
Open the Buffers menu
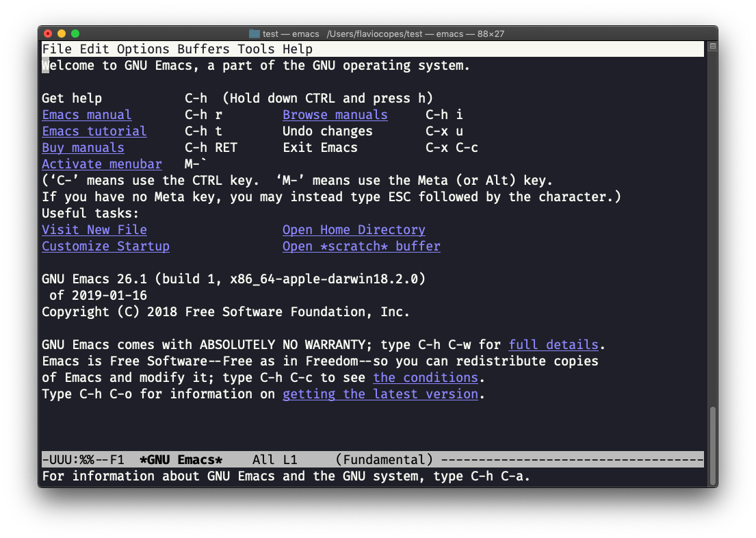(x=203, y=49)
